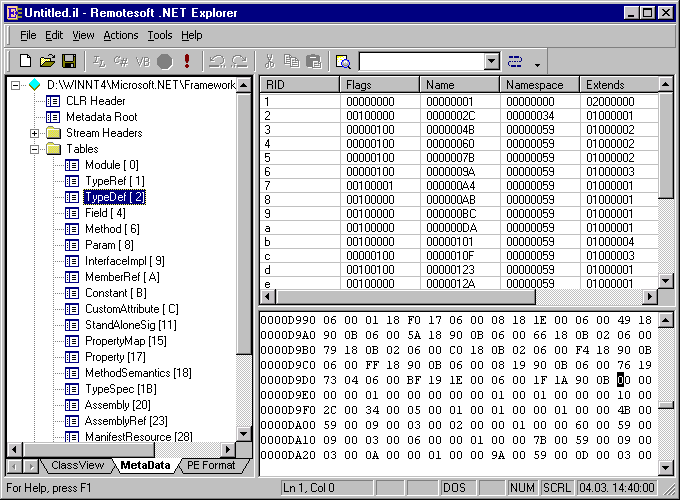The width and height of the screenshot is (680, 500).
Task: Switch to the PE Format tab
Action: click(x=211, y=466)
